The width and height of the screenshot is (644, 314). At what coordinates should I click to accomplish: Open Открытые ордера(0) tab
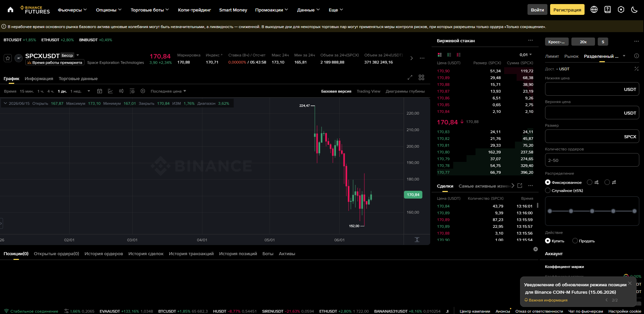click(56, 253)
